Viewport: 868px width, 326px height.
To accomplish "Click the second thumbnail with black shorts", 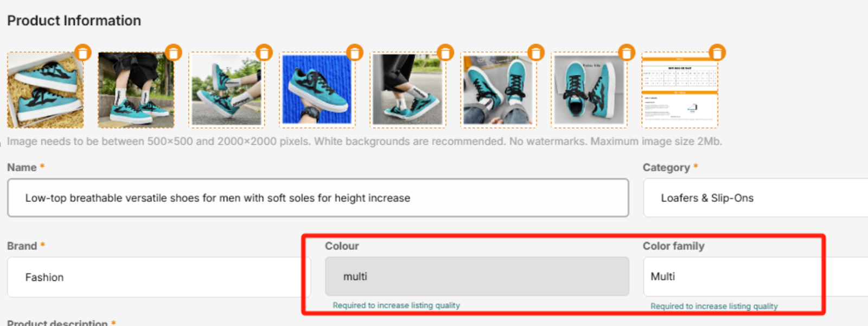I will (x=136, y=91).
